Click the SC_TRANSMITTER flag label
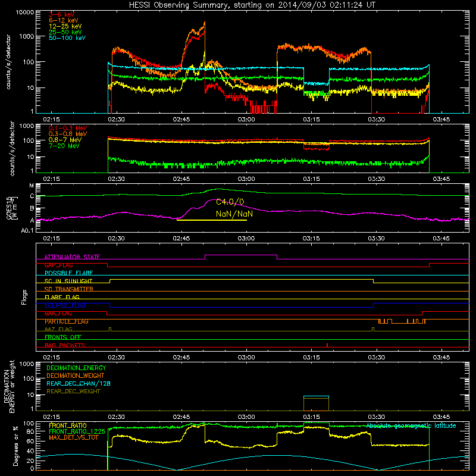 coord(69,289)
